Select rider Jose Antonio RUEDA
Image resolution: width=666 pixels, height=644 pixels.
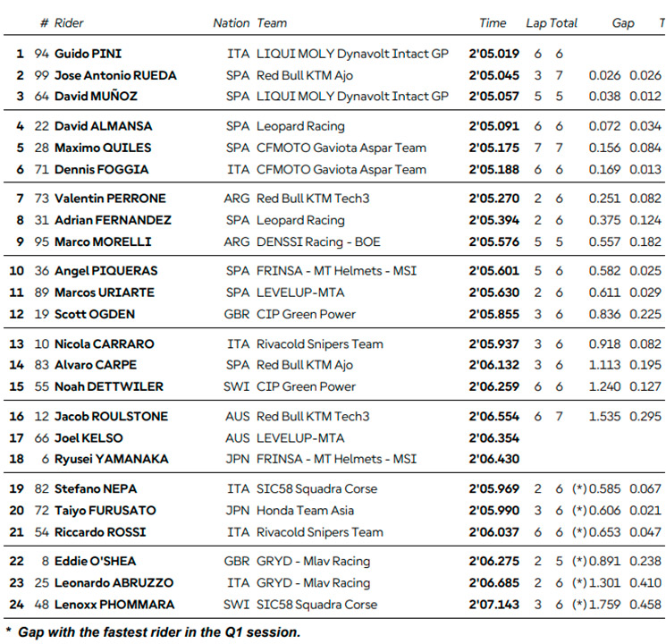click(115, 75)
